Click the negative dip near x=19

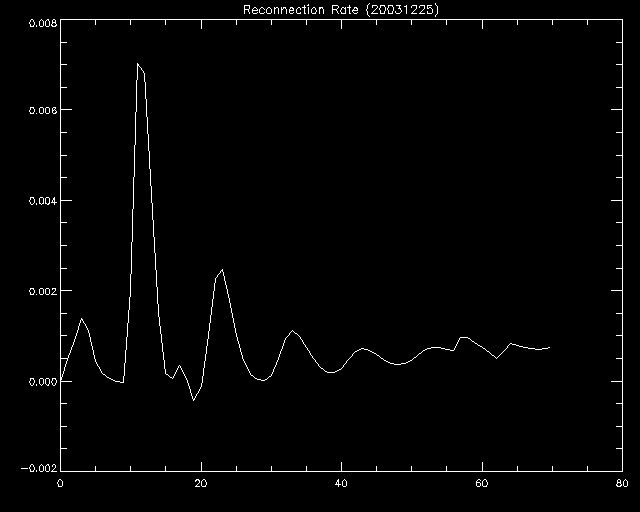click(193, 400)
